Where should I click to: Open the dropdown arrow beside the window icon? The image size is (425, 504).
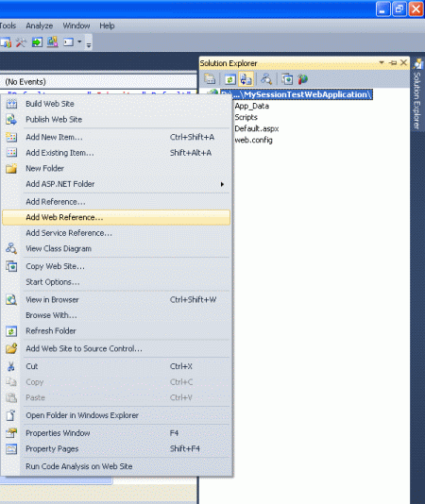pyautogui.click(x=79, y=42)
